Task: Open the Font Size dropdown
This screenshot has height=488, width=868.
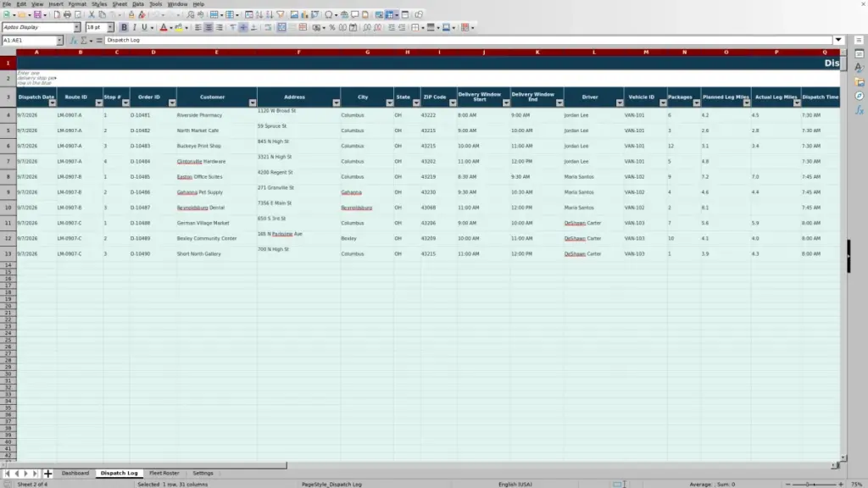Action: click(110, 27)
